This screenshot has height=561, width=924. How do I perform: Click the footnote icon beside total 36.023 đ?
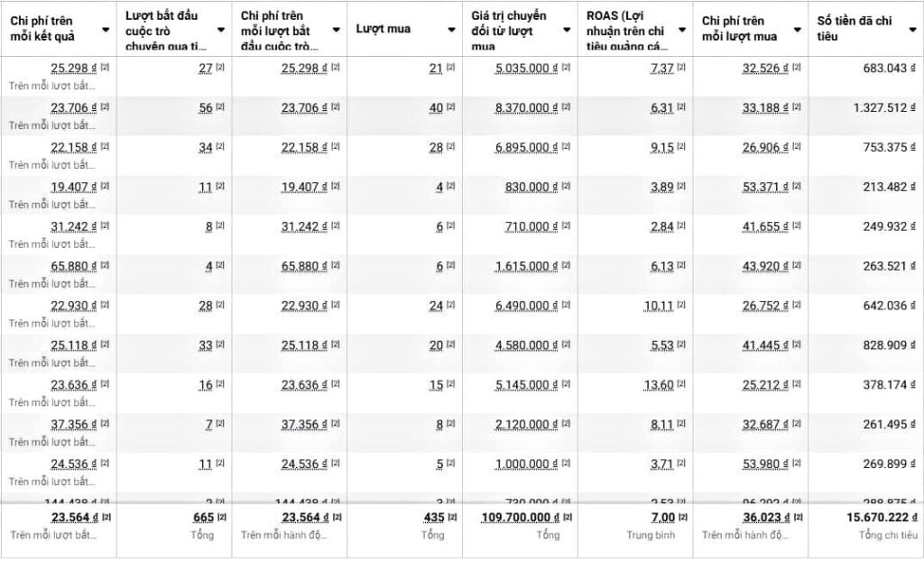[797, 517]
